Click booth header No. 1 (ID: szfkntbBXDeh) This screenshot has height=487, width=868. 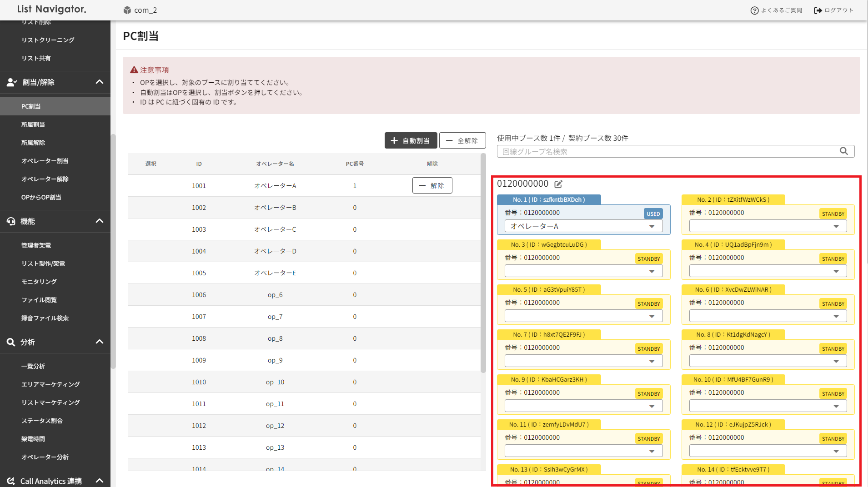point(549,199)
